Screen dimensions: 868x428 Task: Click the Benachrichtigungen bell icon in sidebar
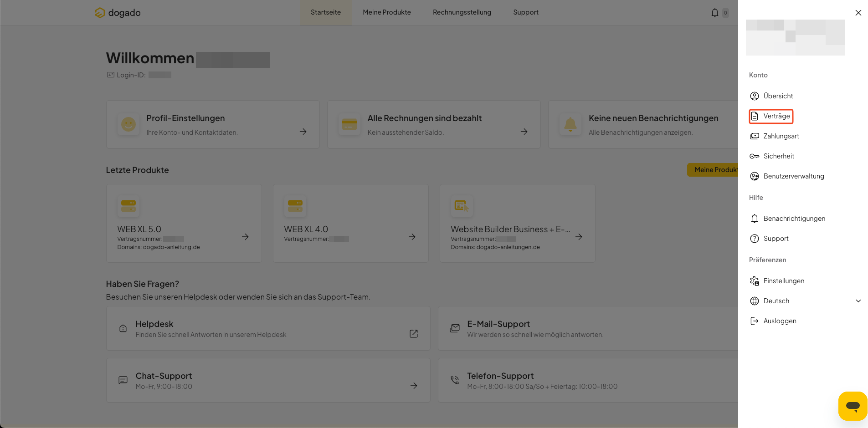[x=755, y=219]
